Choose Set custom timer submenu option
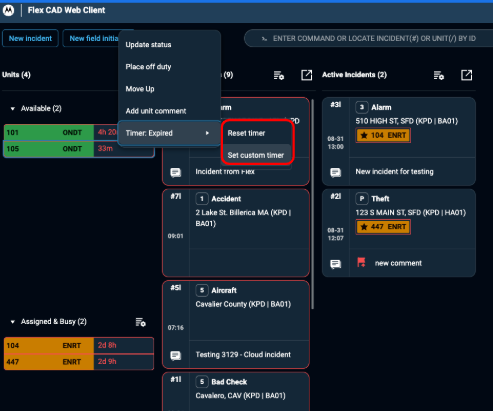The width and height of the screenshot is (493, 411). click(256, 155)
